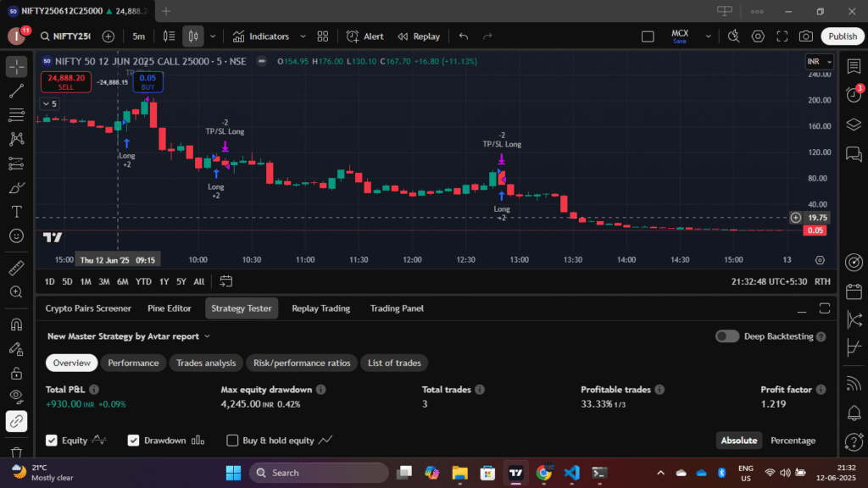Maximize the bottom panel
This screenshot has height=488, width=868.
coord(824,308)
